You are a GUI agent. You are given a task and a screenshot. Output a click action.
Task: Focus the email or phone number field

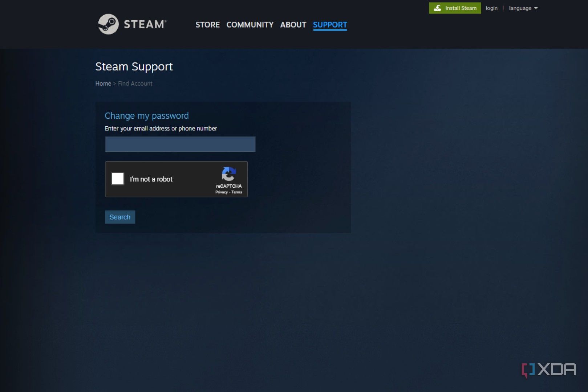180,144
